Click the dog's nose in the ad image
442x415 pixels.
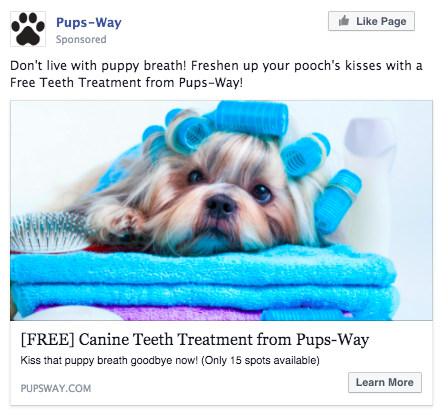pyautogui.click(x=221, y=205)
